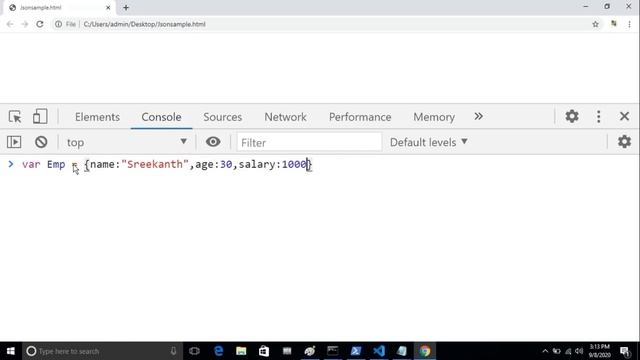Select the inspect element picker icon
The height and width of the screenshot is (360, 640).
[x=15, y=117]
